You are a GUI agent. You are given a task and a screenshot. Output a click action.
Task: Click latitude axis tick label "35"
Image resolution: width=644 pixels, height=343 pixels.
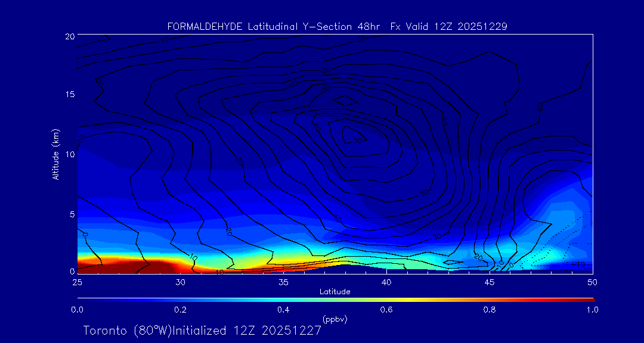[283, 282]
